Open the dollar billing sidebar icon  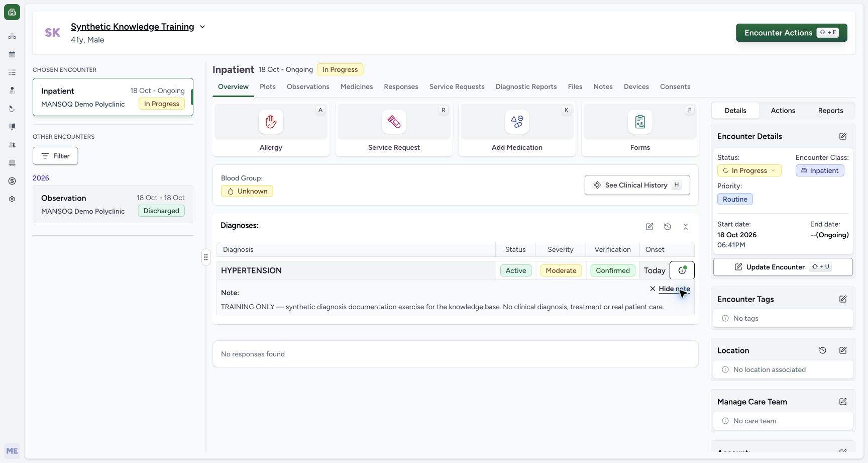pos(12,181)
